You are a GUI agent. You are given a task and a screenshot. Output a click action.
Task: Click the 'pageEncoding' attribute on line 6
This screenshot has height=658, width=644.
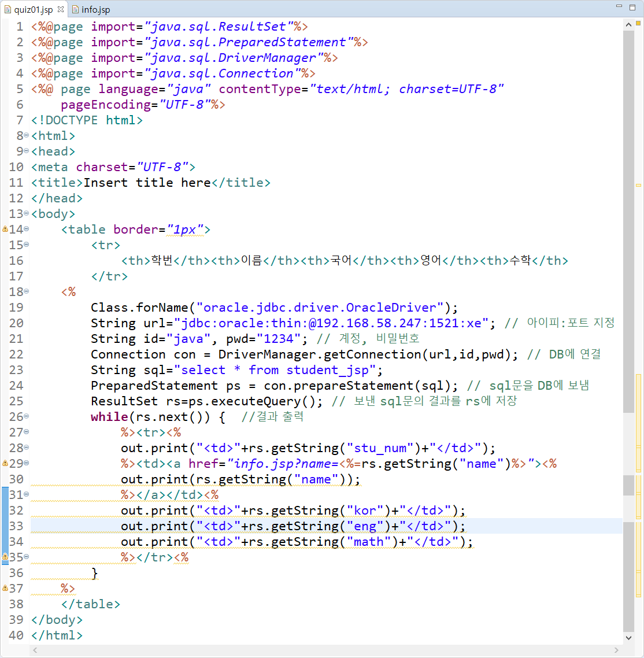coord(106,105)
